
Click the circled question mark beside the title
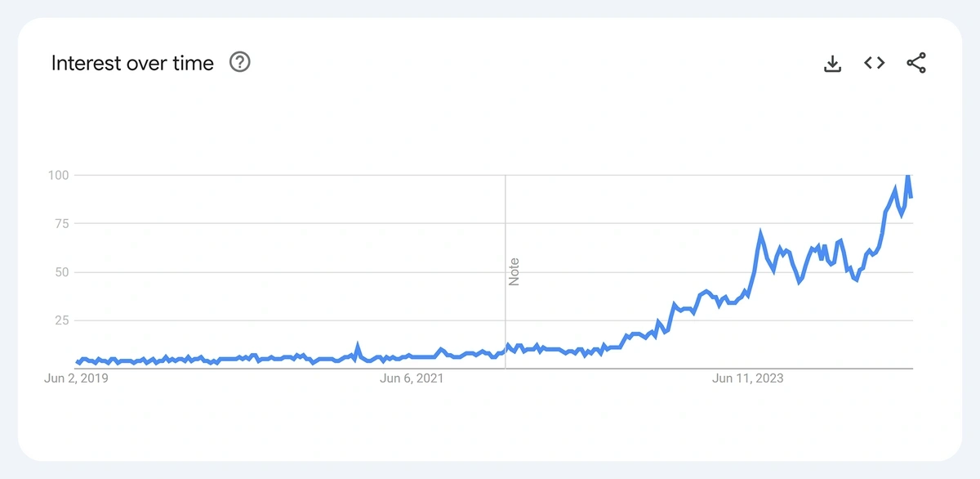[239, 62]
